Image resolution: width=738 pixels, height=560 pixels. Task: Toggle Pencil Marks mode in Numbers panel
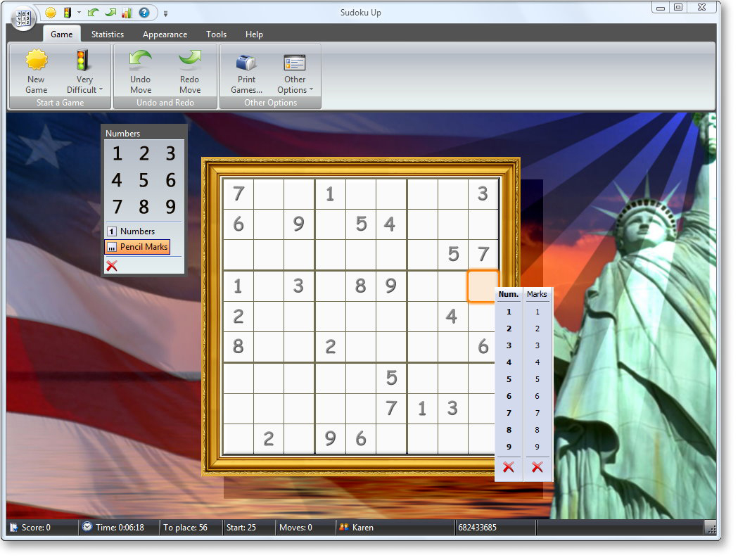pyautogui.click(x=137, y=247)
